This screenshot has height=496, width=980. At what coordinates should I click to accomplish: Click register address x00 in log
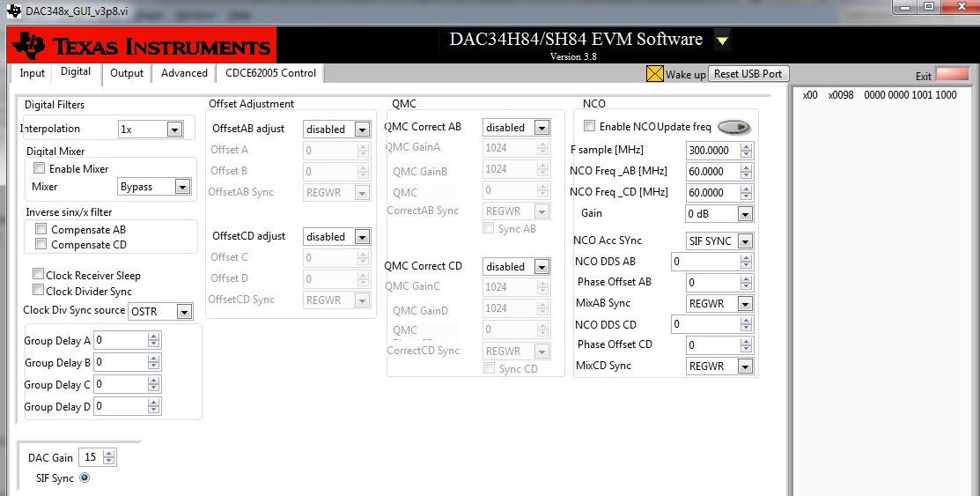[810, 95]
